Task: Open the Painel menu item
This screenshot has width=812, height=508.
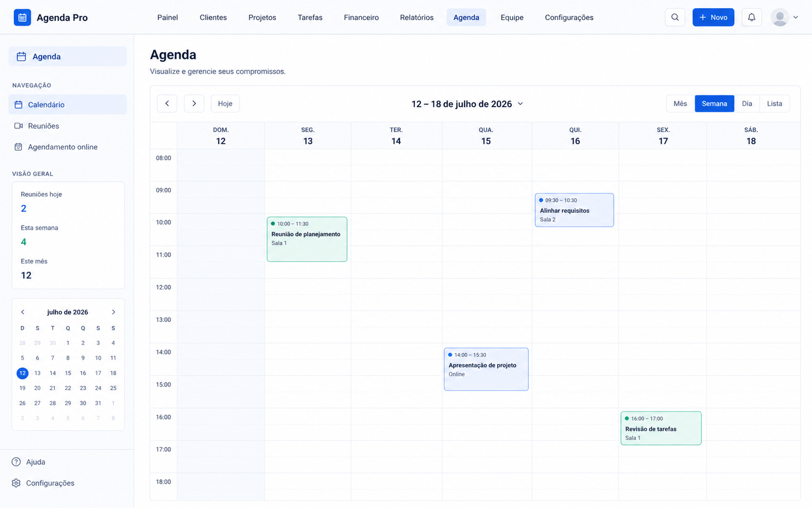Action: pyautogui.click(x=167, y=17)
